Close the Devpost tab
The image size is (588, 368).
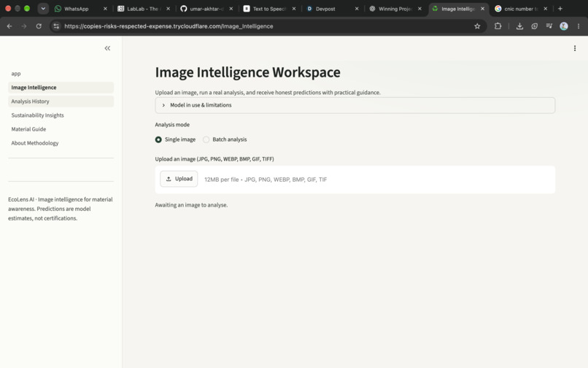[357, 9]
